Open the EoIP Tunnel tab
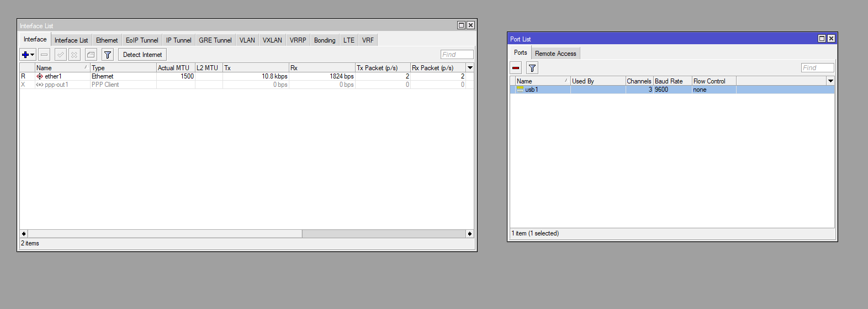The width and height of the screenshot is (868, 309). tap(142, 40)
